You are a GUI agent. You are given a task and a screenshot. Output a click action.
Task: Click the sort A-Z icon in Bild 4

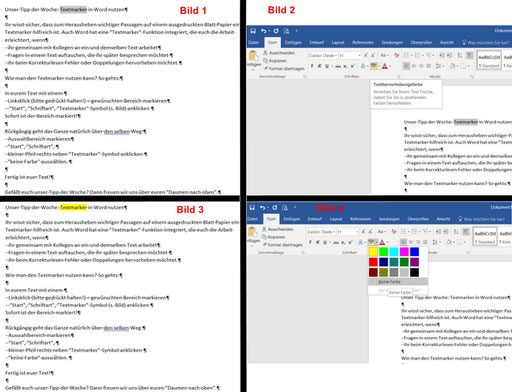456,232
